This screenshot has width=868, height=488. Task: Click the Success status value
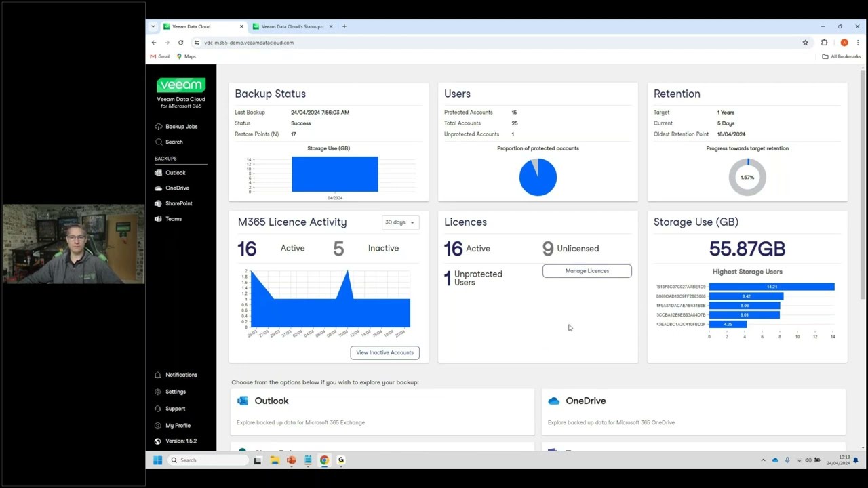pyautogui.click(x=301, y=123)
